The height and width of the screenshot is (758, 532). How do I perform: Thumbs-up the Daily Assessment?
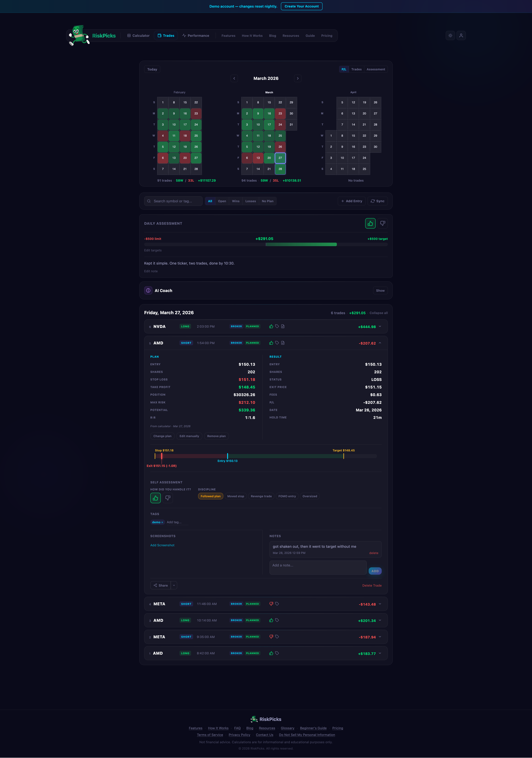(x=370, y=223)
